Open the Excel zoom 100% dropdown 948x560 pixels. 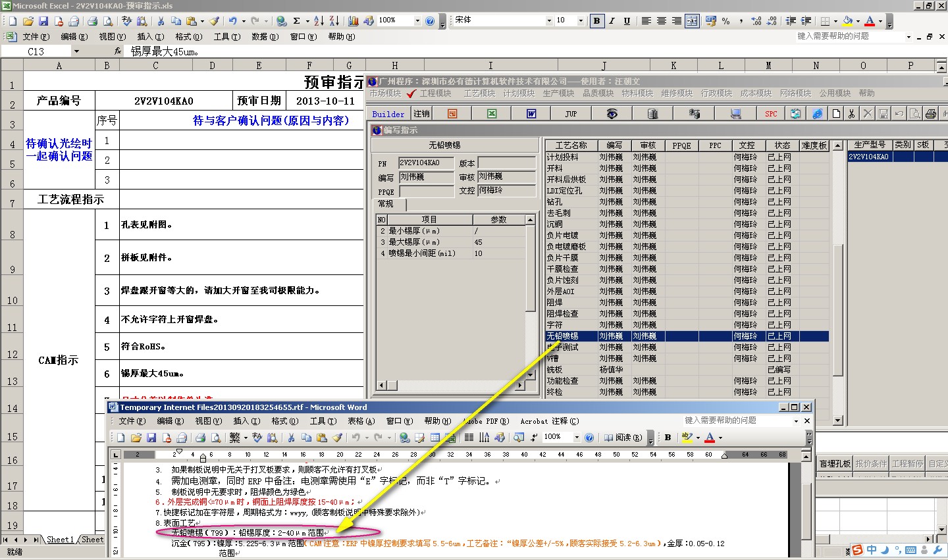(x=417, y=21)
